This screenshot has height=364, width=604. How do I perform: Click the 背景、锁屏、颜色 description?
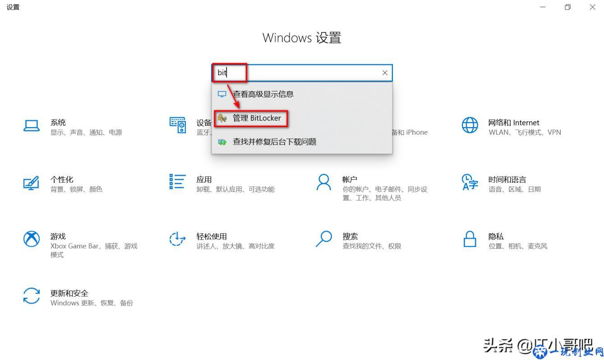point(76,189)
